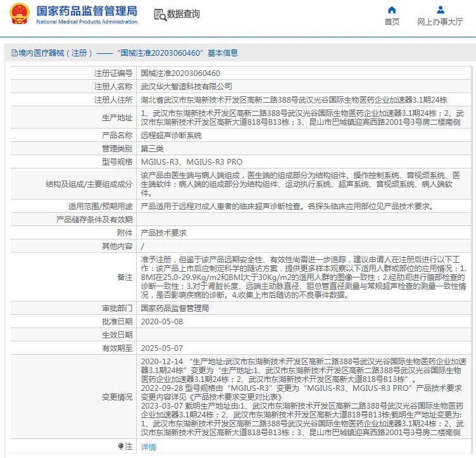Click the 产品名称 row label
Screen dimensions: 476x458
tap(117, 136)
